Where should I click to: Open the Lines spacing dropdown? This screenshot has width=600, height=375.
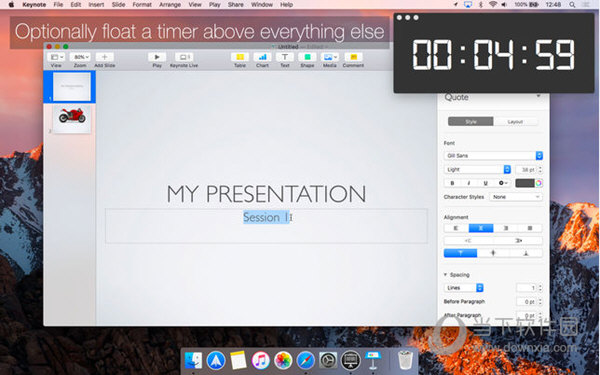coord(463,288)
